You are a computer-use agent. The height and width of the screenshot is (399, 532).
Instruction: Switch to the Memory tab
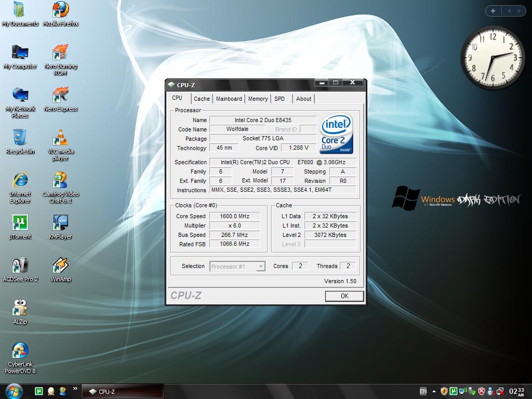click(x=258, y=99)
